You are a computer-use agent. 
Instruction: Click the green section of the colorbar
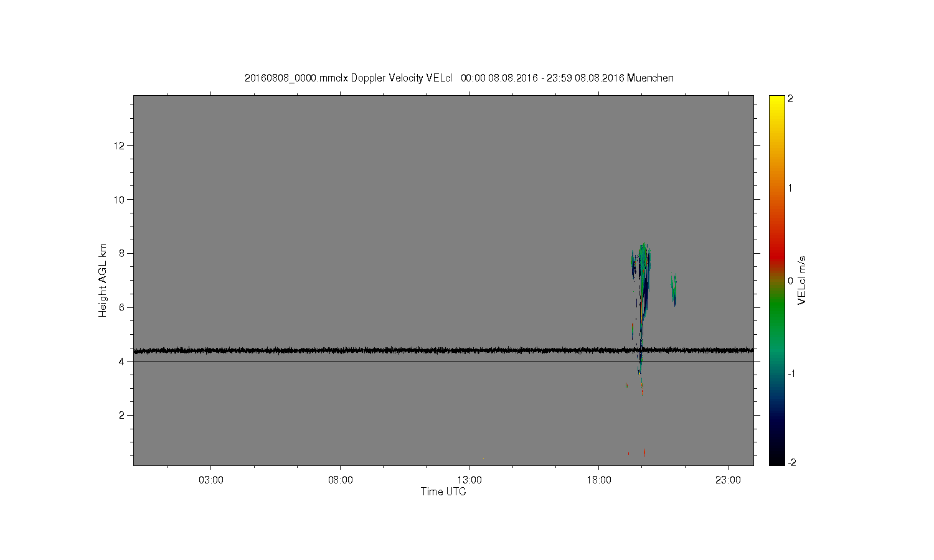776,311
